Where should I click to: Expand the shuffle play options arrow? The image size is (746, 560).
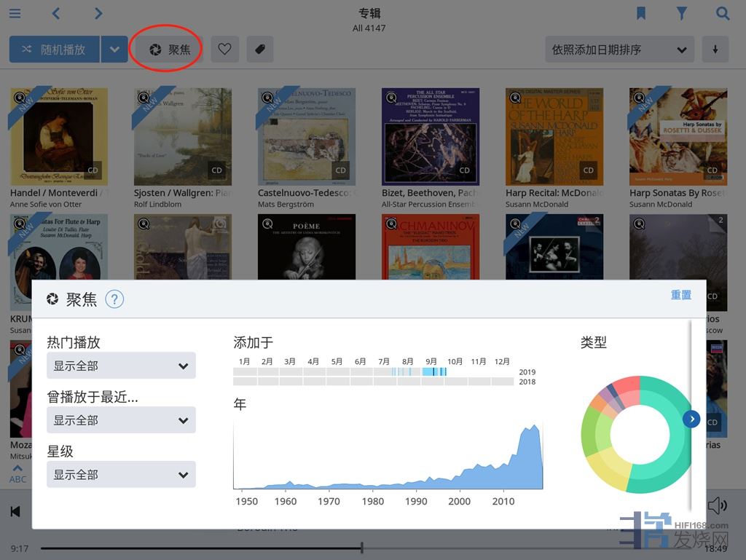(114, 50)
